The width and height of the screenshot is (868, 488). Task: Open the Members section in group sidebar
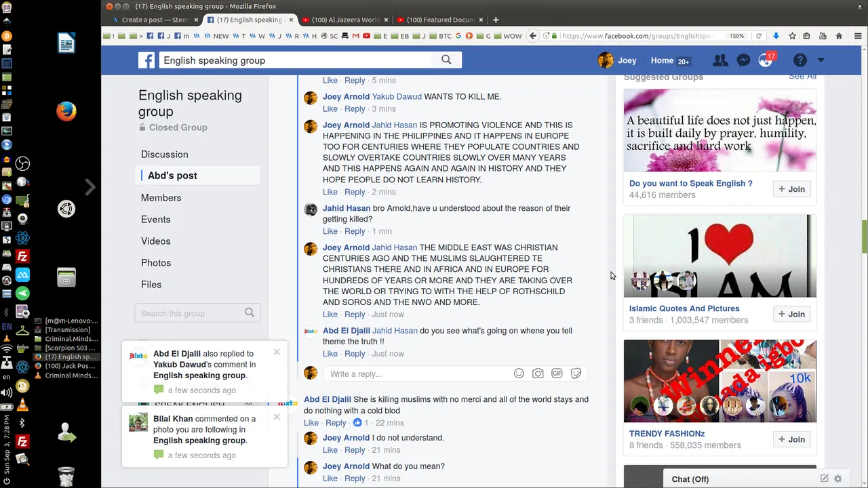[x=161, y=197]
